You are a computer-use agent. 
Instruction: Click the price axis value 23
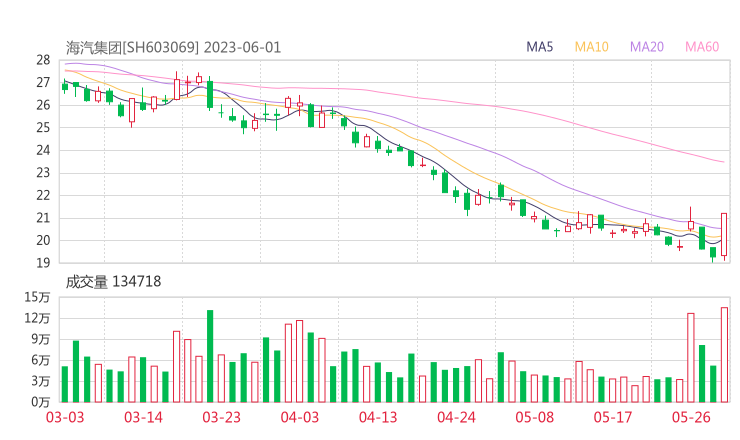click(x=43, y=173)
